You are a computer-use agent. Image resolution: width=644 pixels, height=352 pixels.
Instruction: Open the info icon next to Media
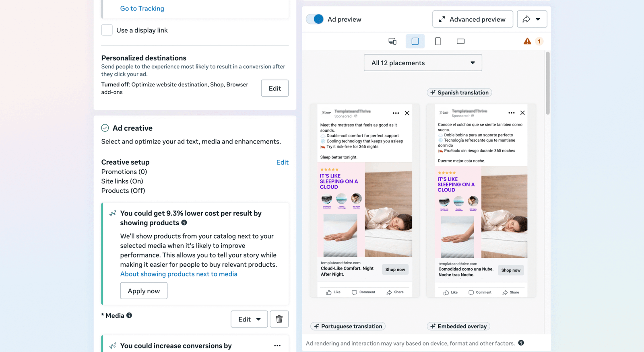[129, 315]
